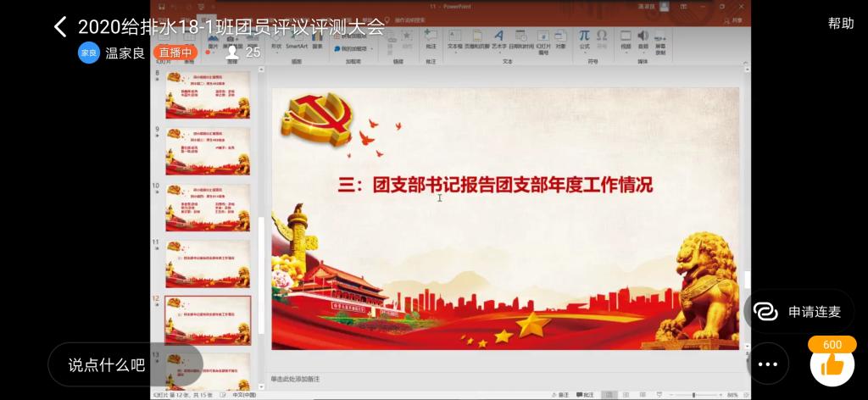Toggle the 备注 notes pane in status bar
Viewport: 868px width, 400px height.
(560, 395)
